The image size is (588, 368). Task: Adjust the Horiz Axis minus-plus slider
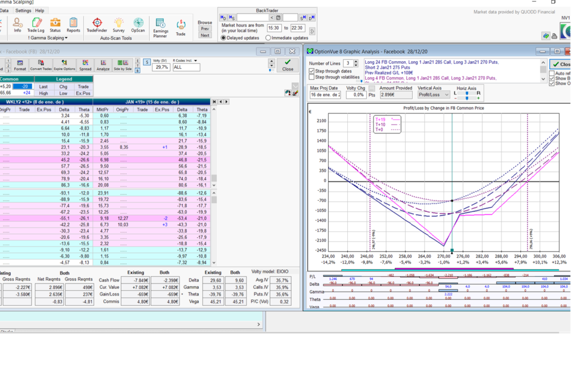pos(467,98)
